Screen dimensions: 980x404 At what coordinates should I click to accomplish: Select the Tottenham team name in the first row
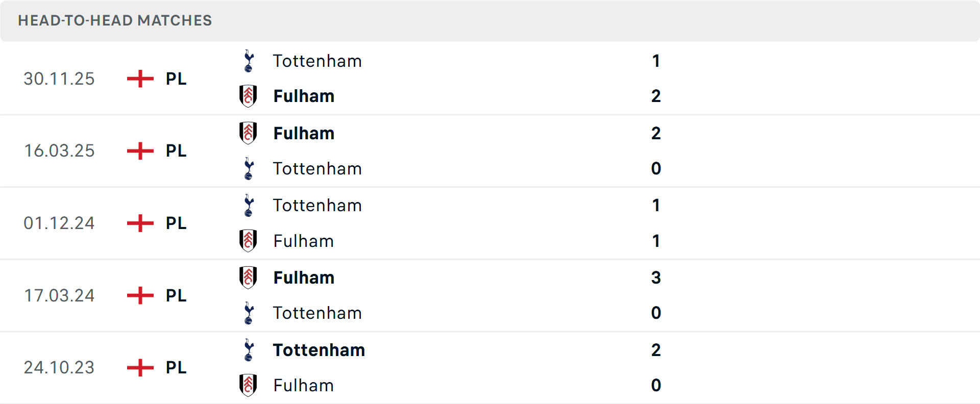point(317,61)
